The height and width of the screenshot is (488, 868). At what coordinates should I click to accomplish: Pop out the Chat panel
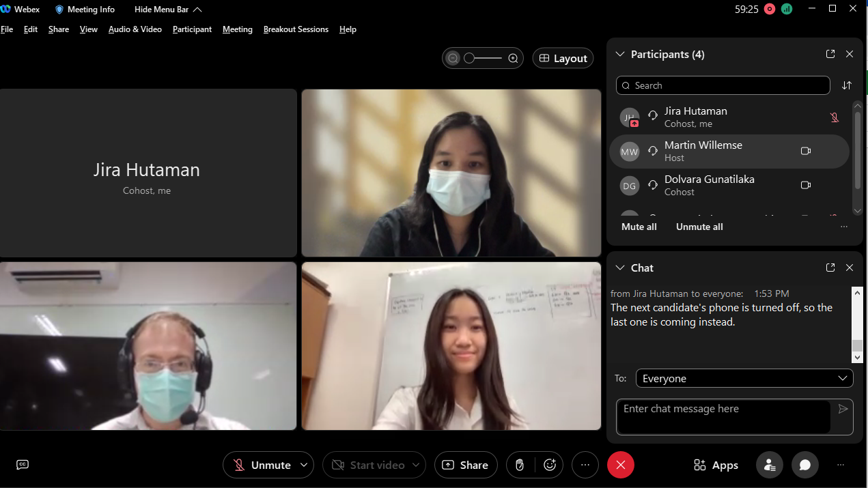830,268
